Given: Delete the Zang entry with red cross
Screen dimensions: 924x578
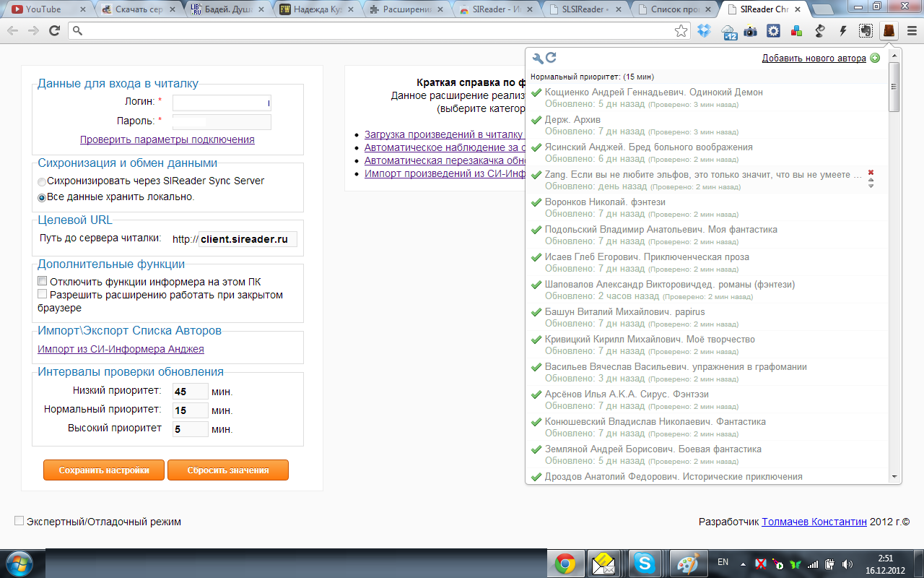Looking at the screenshot, I should coord(871,172).
